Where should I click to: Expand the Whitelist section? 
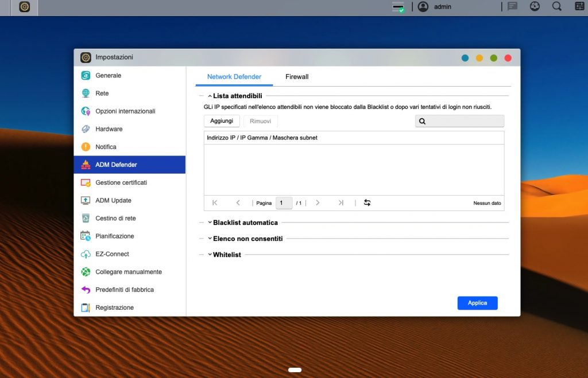coord(227,255)
